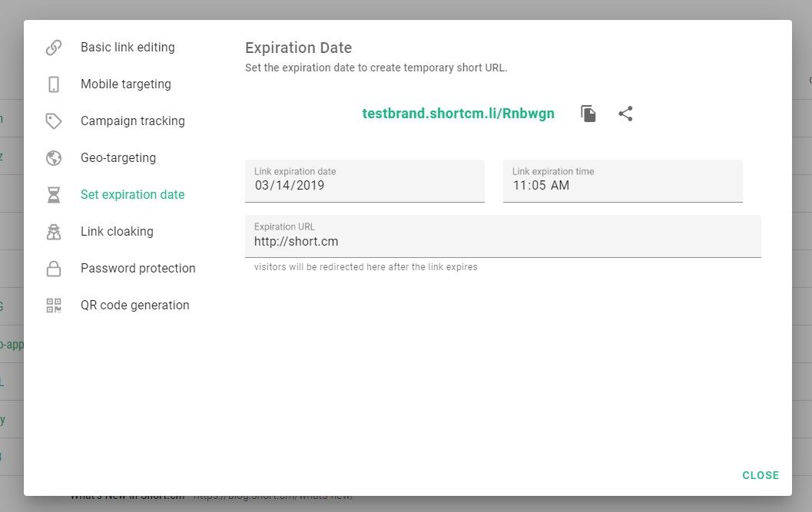Click the Link expiration date field
Image resolution: width=812 pixels, height=512 pixels.
(364, 185)
